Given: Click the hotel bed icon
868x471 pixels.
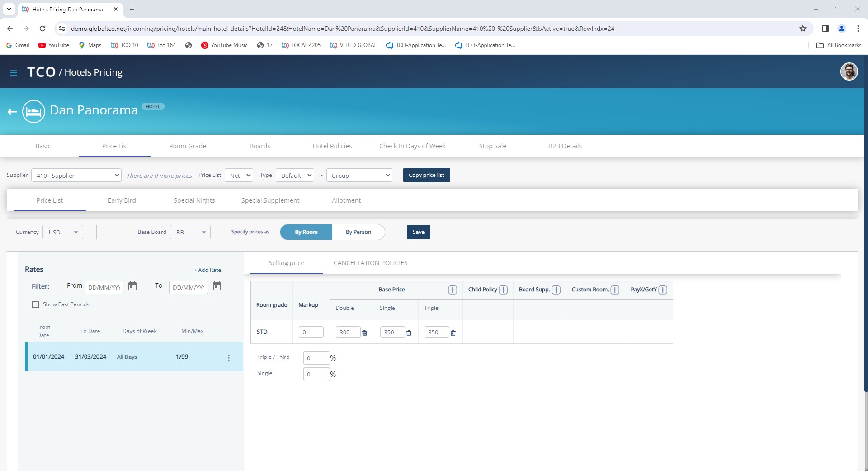Looking at the screenshot, I should pyautogui.click(x=33, y=111).
